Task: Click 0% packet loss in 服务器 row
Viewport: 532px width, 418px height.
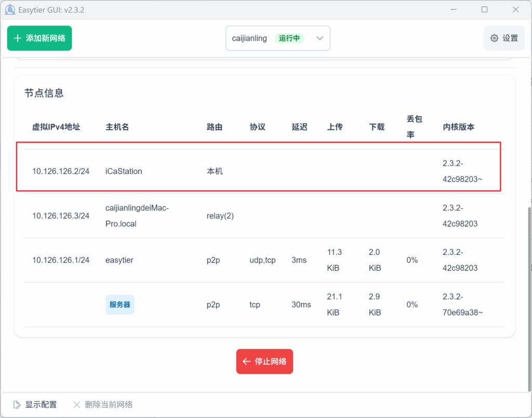Action: click(412, 305)
